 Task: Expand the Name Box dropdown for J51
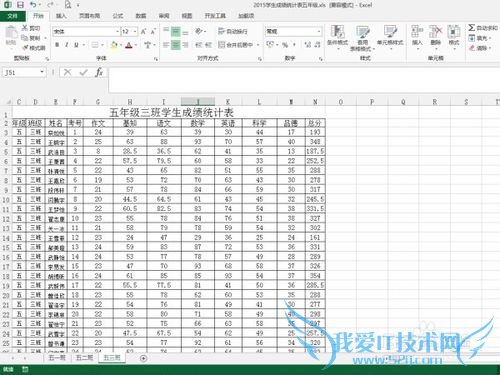(42, 72)
